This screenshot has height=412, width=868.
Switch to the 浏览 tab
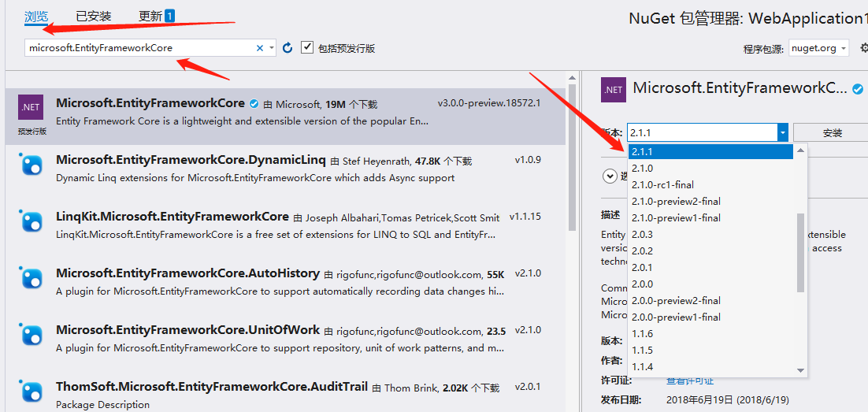click(x=36, y=16)
